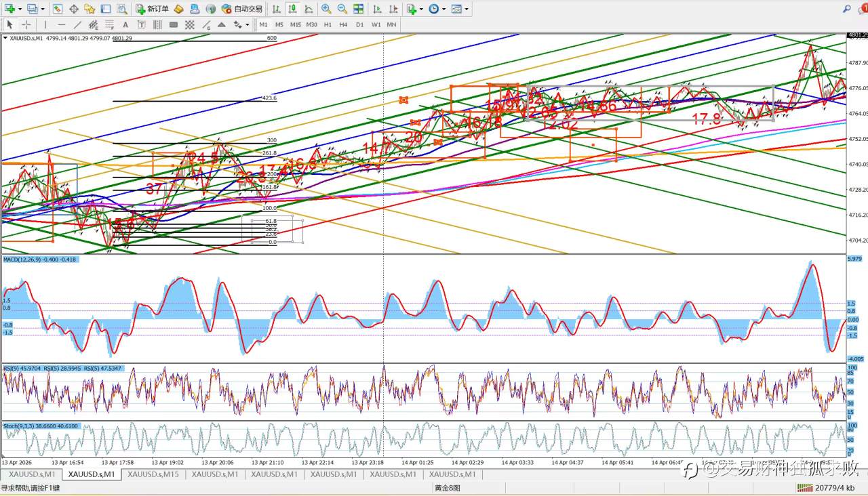Open the chart templates dropdown
This screenshot has width=868, height=496.
467,9
